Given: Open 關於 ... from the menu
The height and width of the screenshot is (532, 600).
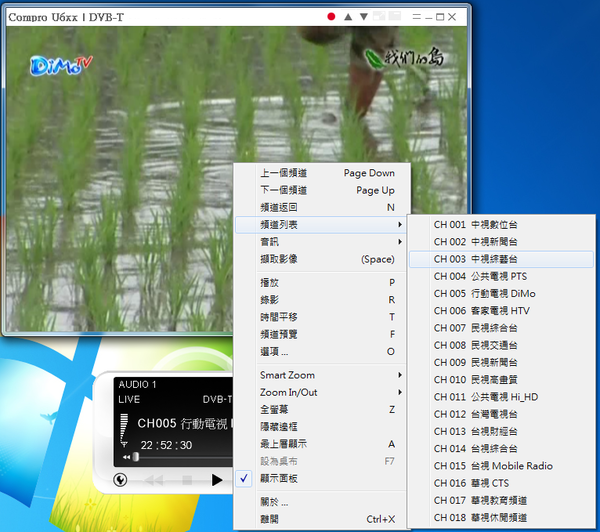Looking at the screenshot, I should (x=322, y=502).
